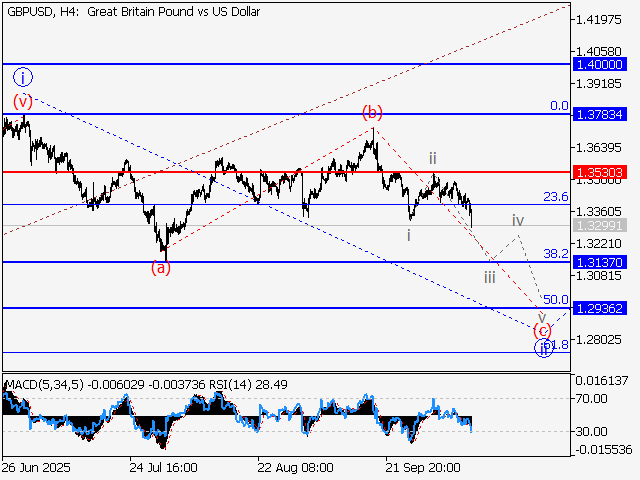The image size is (640, 480).
Task: Select the 38.2 Fibonacci retracement label
Action: 555,254
